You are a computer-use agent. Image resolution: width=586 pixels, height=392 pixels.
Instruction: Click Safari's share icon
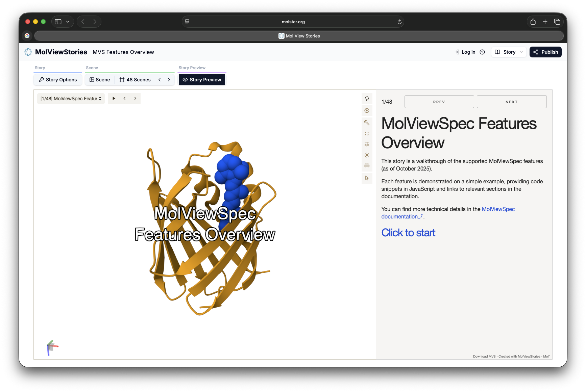click(533, 22)
